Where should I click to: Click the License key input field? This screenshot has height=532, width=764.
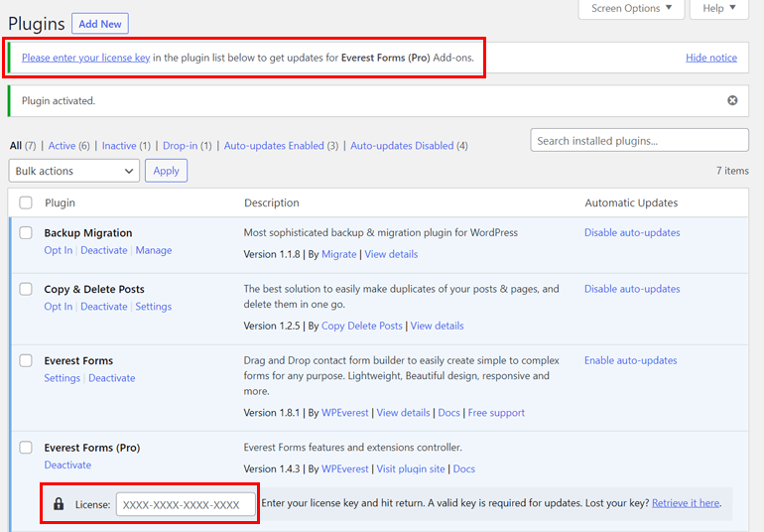pyautogui.click(x=186, y=504)
